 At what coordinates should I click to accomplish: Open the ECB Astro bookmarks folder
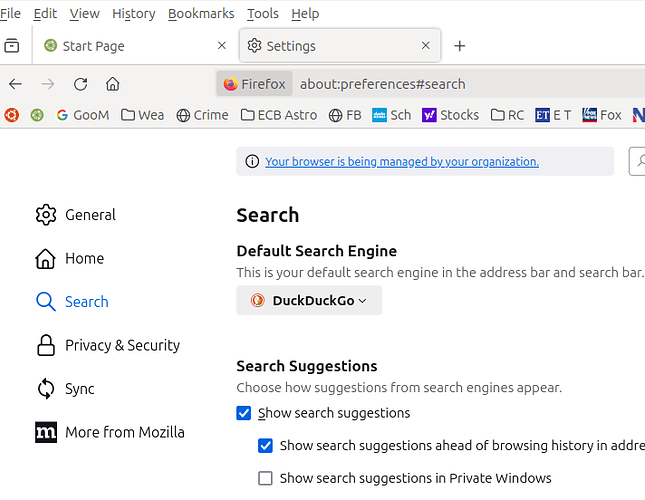point(279,115)
